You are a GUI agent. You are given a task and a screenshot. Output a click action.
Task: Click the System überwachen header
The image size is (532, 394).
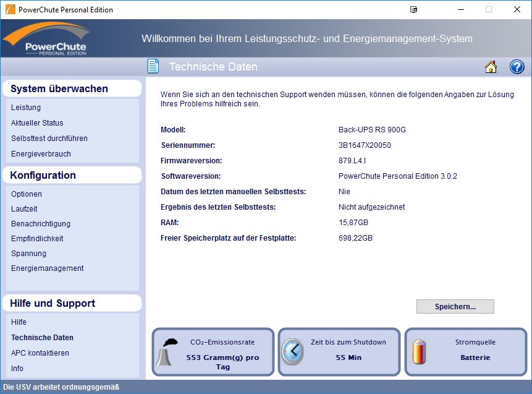[x=72, y=88]
